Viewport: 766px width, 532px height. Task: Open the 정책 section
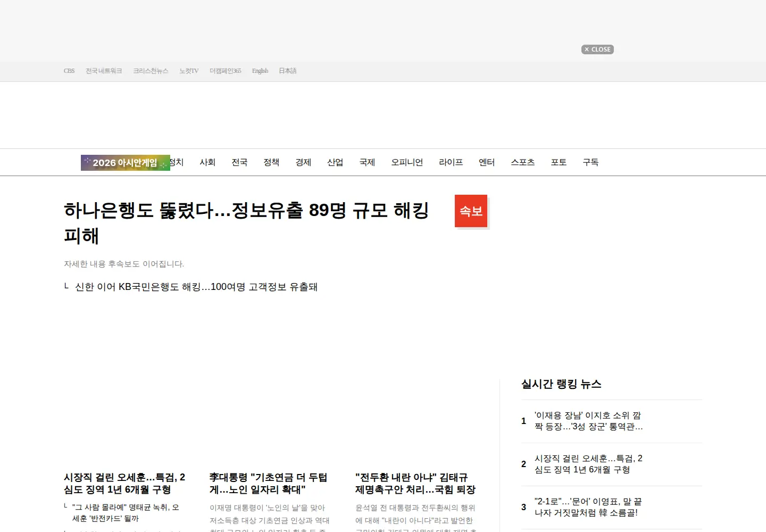pos(271,162)
